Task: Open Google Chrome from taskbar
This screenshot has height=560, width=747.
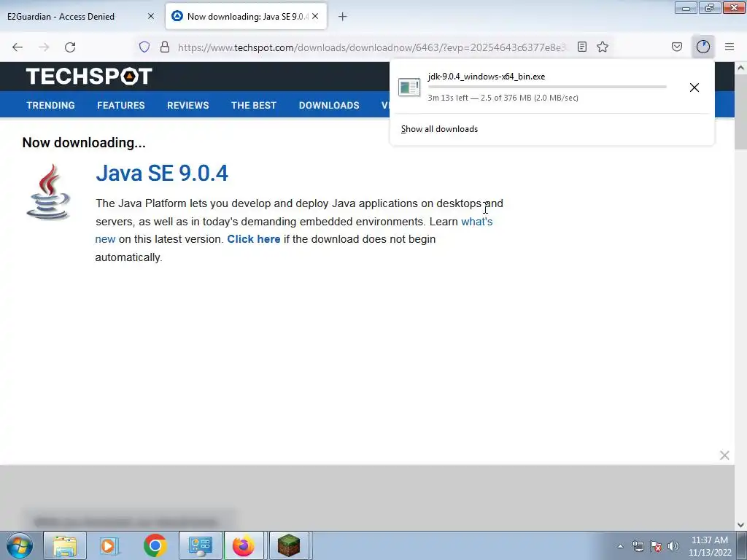Action: pos(155,545)
